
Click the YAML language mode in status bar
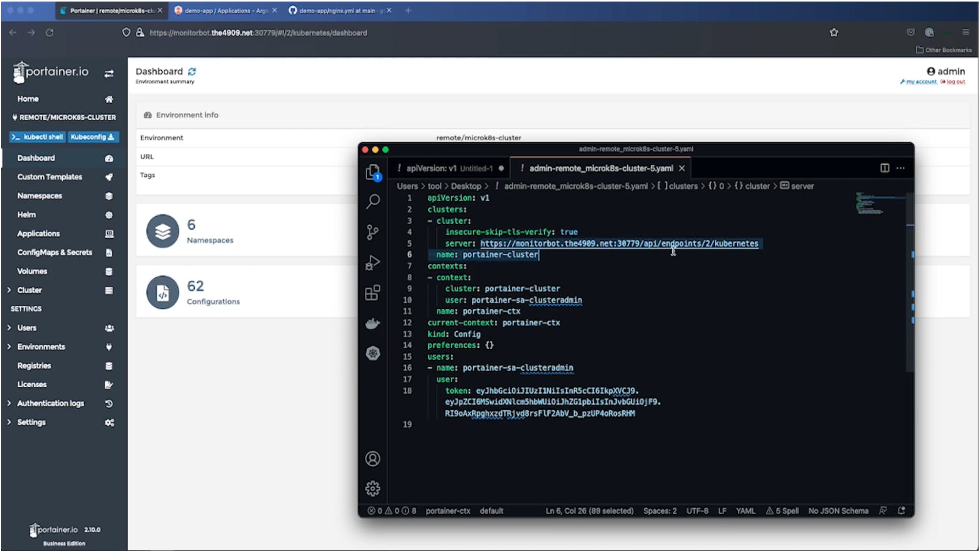(745, 511)
